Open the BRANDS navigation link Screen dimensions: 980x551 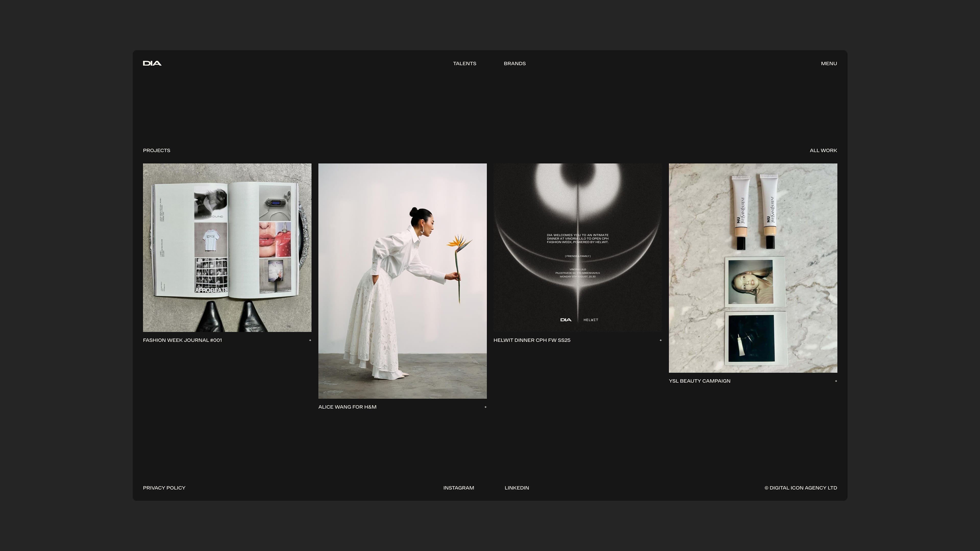point(514,64)
